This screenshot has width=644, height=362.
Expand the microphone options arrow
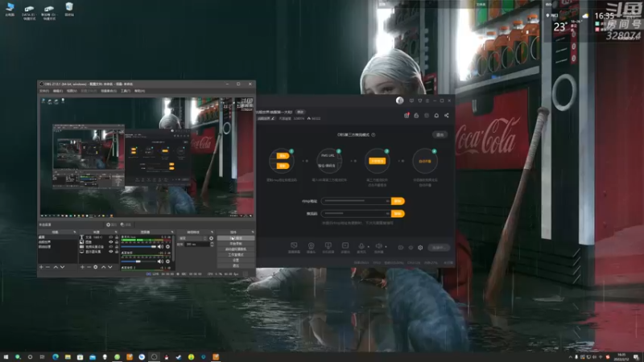click(368, 247)
